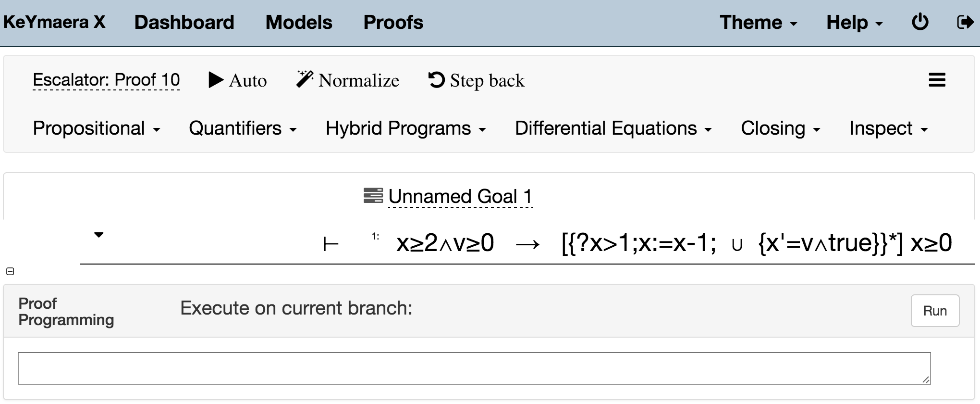Click the Auto play icon

216,80
